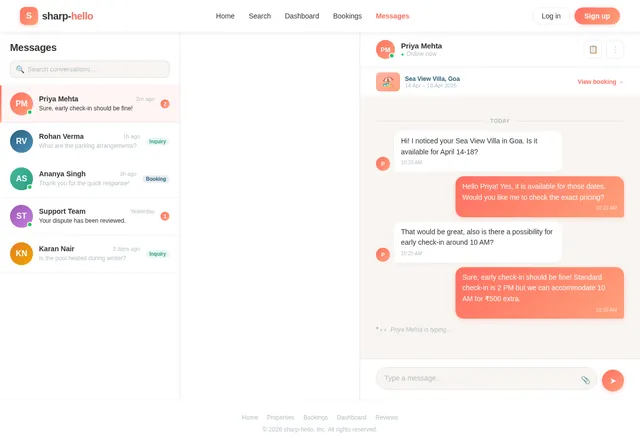Click the Support Team ST avatar
This screenshot has height=447, width=640.
tap(21, 216)
